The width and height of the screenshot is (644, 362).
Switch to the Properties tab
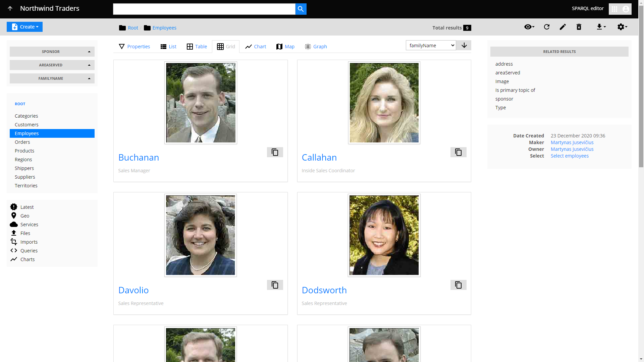point(134,47)
